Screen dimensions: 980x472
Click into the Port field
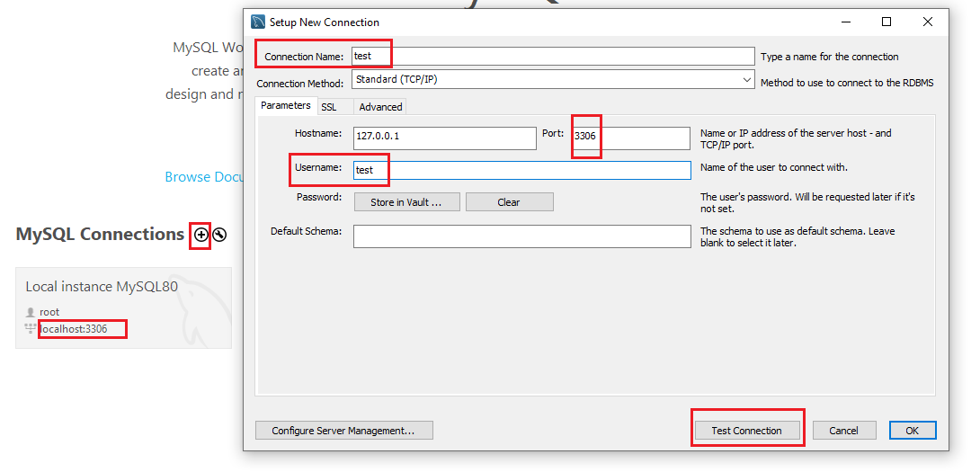coord(630,138)
